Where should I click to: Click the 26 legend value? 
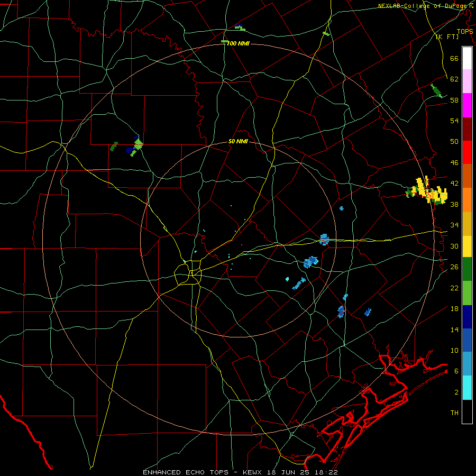pyautogui.click(x=454, y=267)
